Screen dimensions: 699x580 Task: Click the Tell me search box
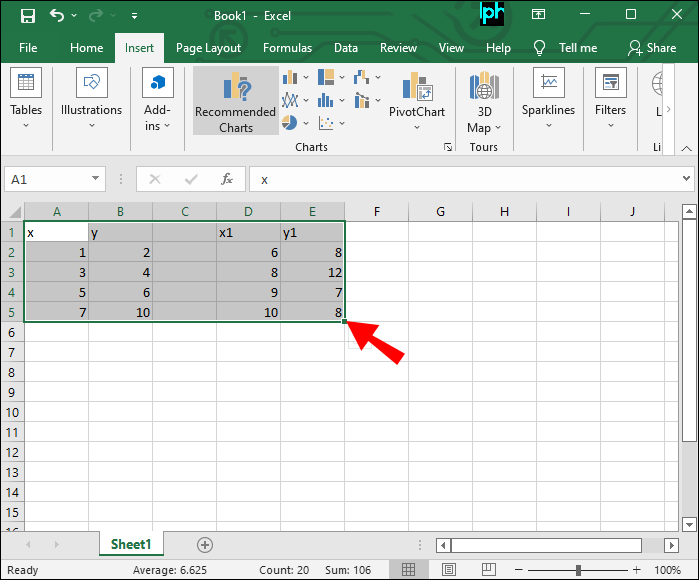point(566,48)
